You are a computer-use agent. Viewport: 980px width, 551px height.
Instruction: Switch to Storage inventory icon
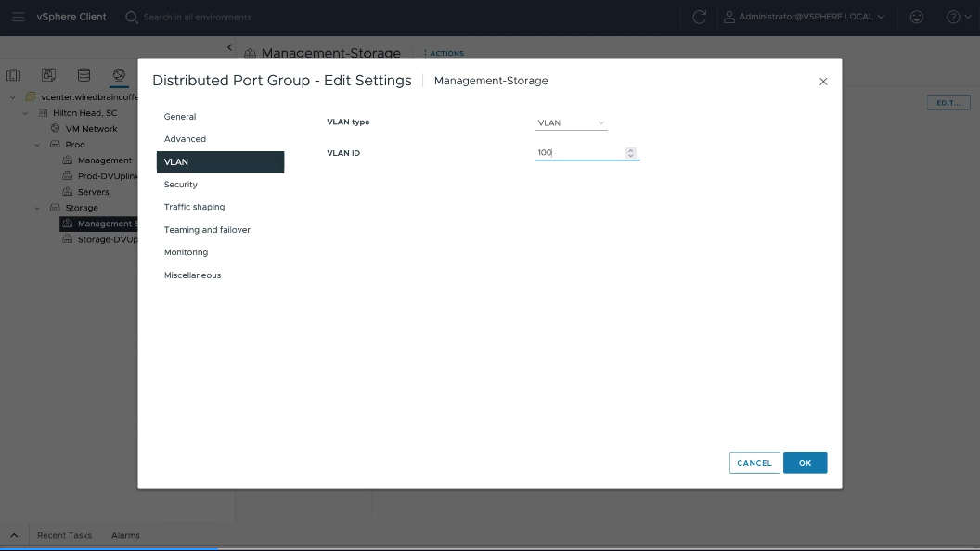(x=84, y=75)
